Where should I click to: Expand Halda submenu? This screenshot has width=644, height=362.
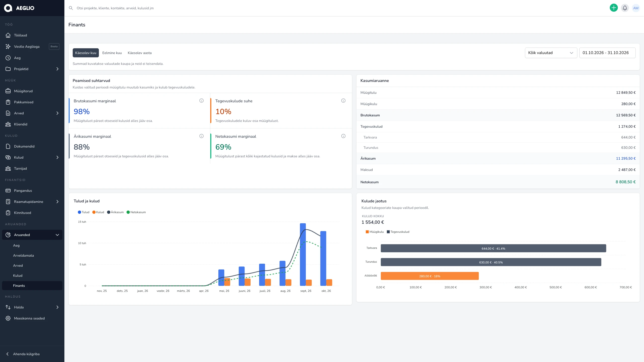(32, 307)
